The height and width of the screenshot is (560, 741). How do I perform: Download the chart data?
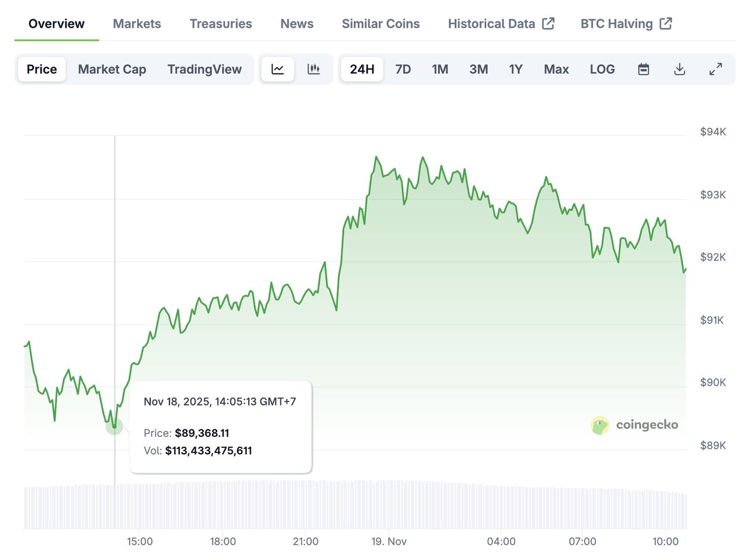pos(680,69)
